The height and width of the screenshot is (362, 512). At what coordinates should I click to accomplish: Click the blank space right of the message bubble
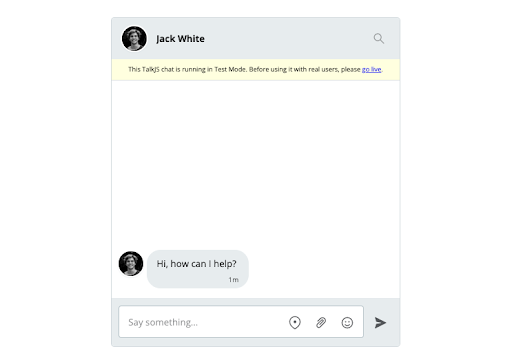coord(323,269)
